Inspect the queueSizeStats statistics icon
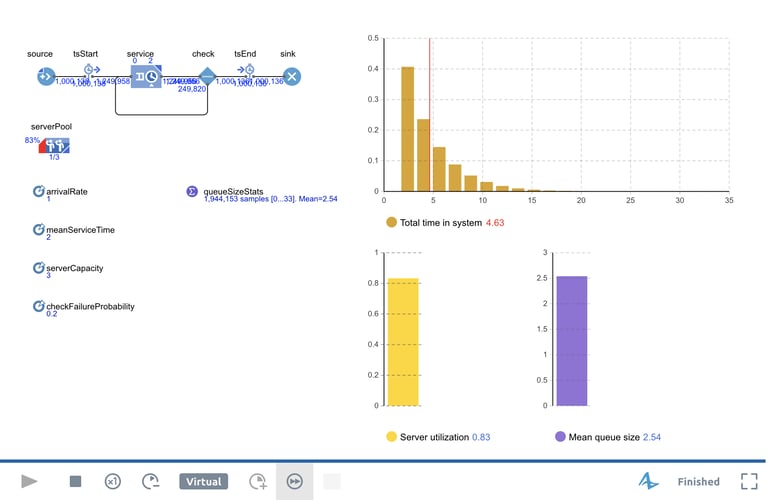The width and height of the screenshot is (768, 500). coord(192,190)
